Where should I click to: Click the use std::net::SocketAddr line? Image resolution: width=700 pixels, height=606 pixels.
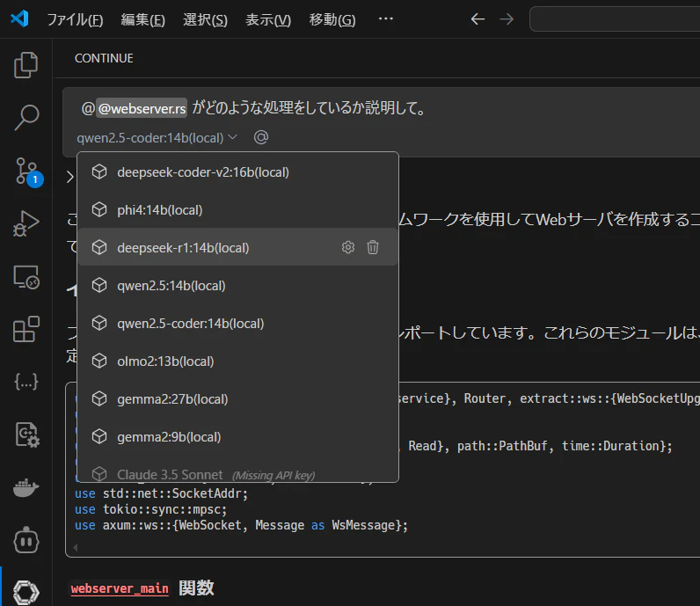click(161, 493)
